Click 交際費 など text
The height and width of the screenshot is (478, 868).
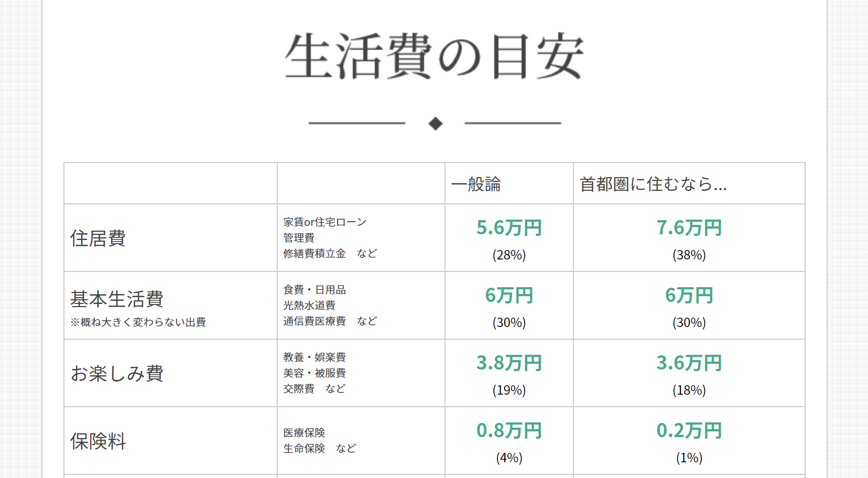[x=314, y=388]
